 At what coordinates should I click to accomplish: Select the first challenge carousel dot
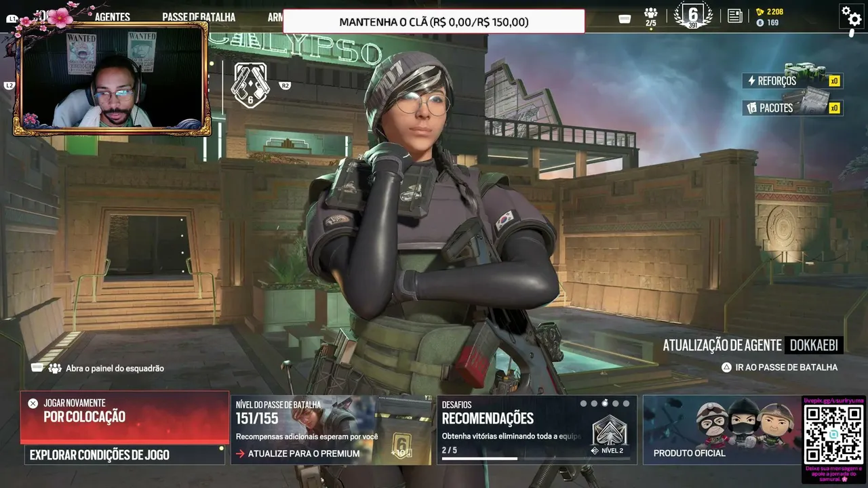(583, 403)
